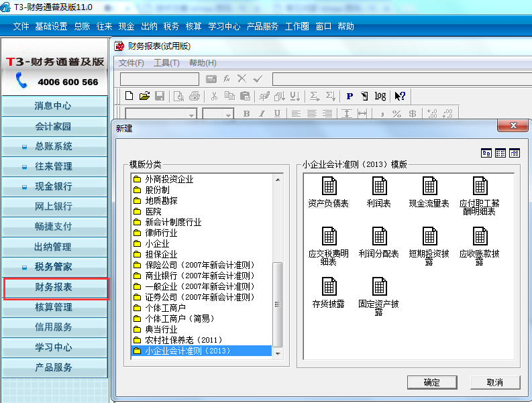Click the cell reference input box
Viewport: 532px width, 403px height.
160,79
